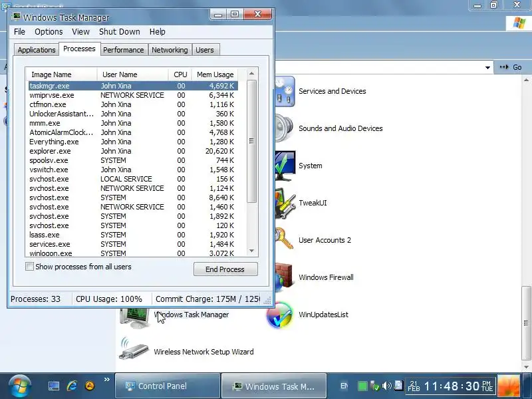Viewport: 532px width, 399px height.
Task: Switch to the Applications tab
Action: tap(37, 50)
